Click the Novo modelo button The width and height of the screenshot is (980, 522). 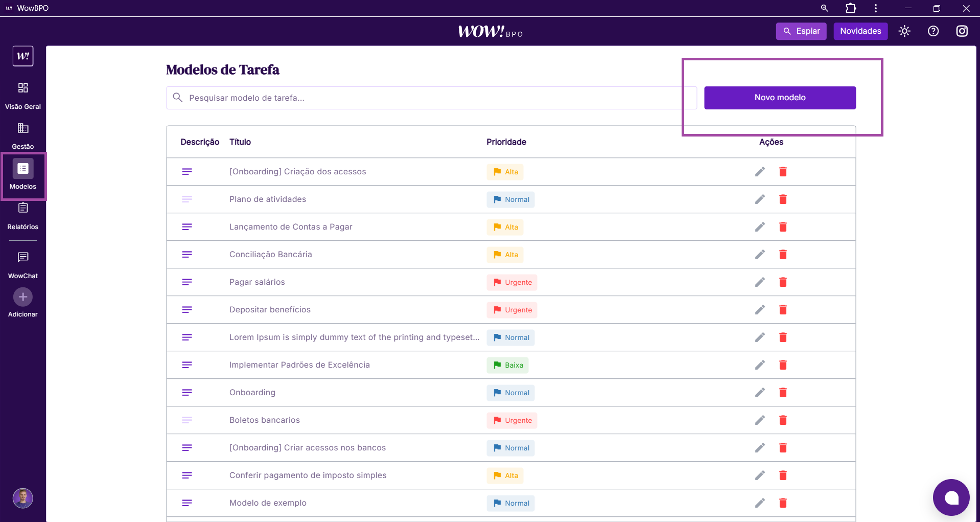coord(780,98)
